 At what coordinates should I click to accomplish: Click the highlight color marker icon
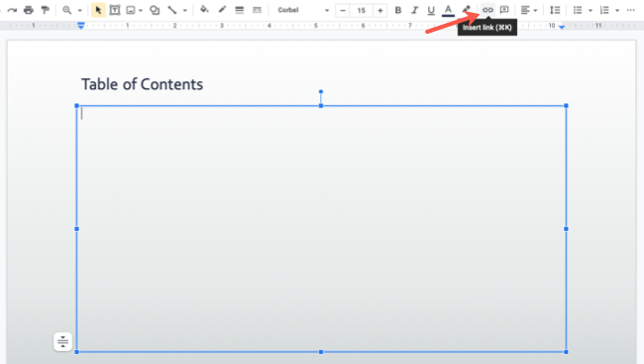coord(466,10)
